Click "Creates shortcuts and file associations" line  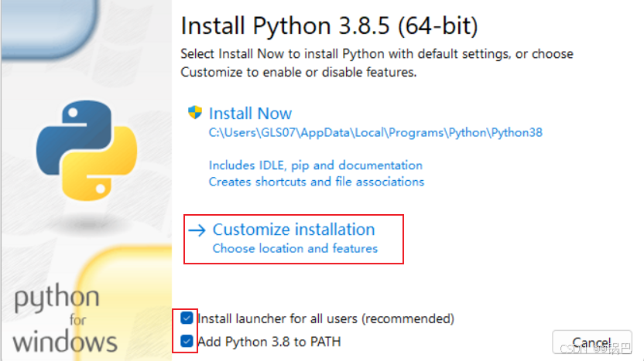[317, 182]
